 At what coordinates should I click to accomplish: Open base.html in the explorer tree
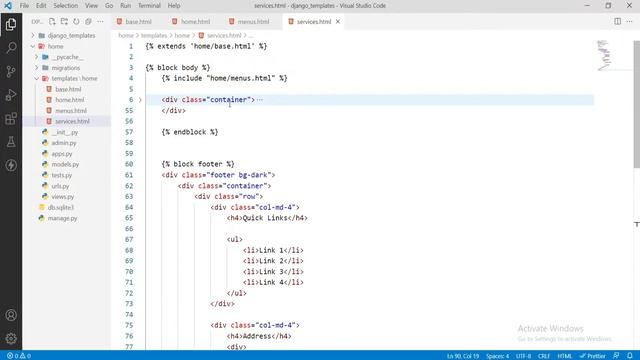coord(68,89)
